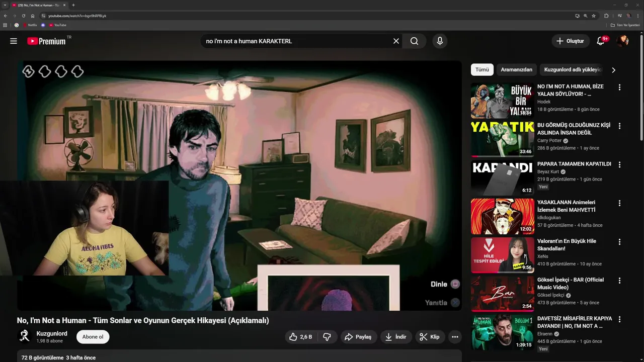The image size is (644, 362).
Task: Open Kuzgunlord channel avatar
Action: (x=24, y=336)
